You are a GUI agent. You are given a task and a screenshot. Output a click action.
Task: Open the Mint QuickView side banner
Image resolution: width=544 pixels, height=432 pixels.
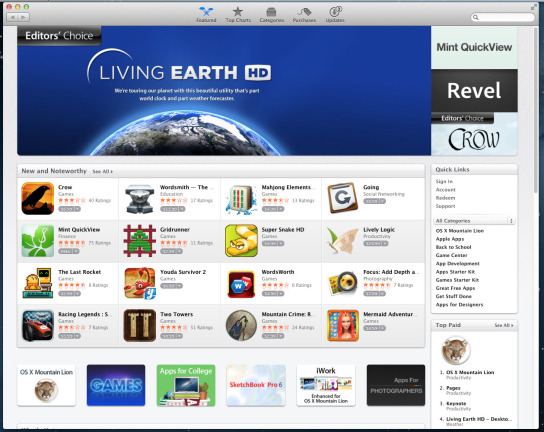point(474,47)
